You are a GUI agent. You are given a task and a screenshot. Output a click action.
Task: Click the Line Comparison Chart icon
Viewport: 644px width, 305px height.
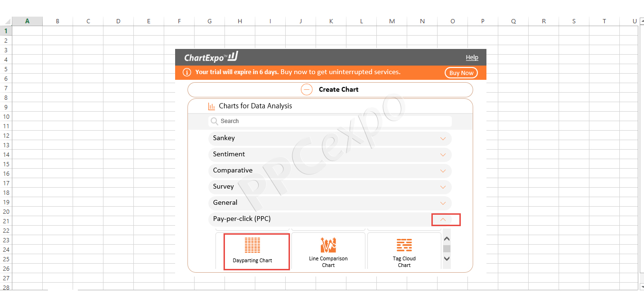point(328,245)
